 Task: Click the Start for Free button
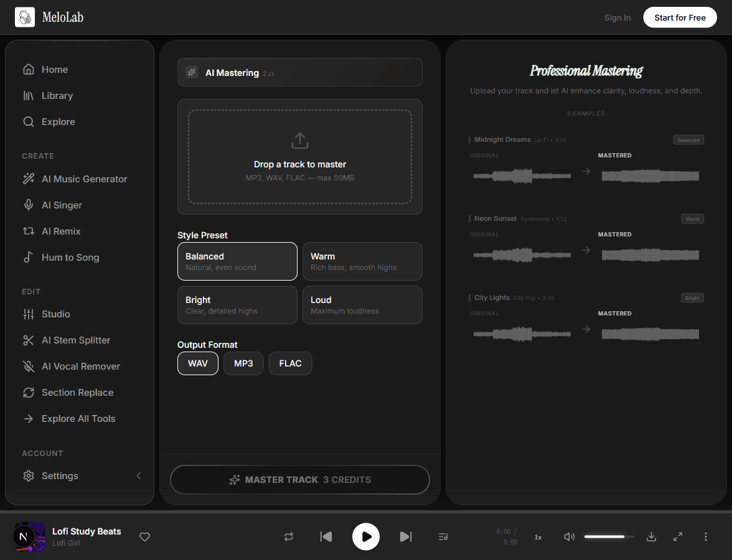(680, 17)
